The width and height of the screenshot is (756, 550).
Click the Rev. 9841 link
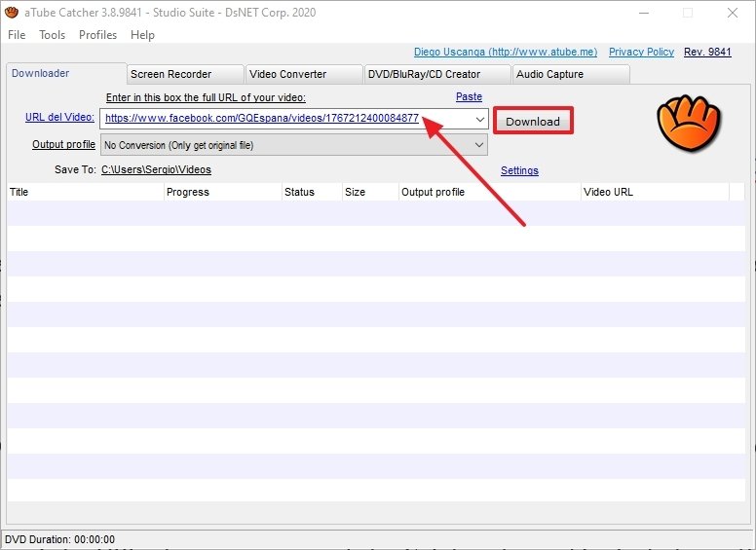pos(708,52)
